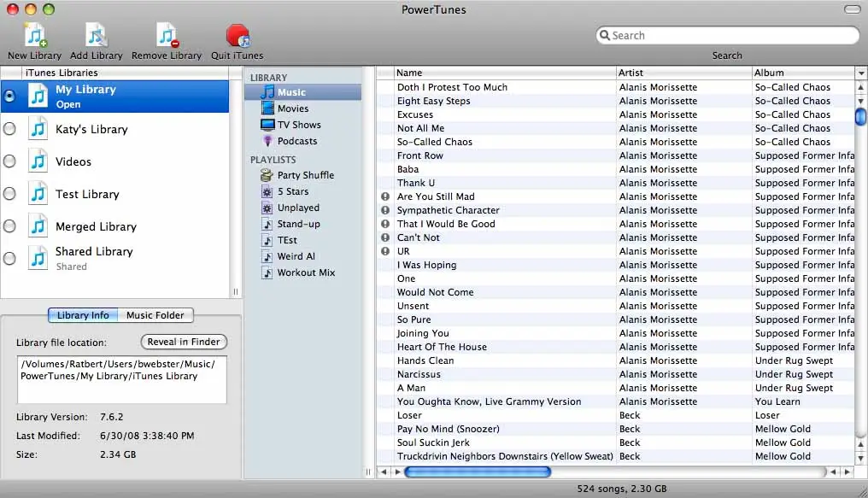
Task: Click the My Library music note icon
Action: click(38, 97)
